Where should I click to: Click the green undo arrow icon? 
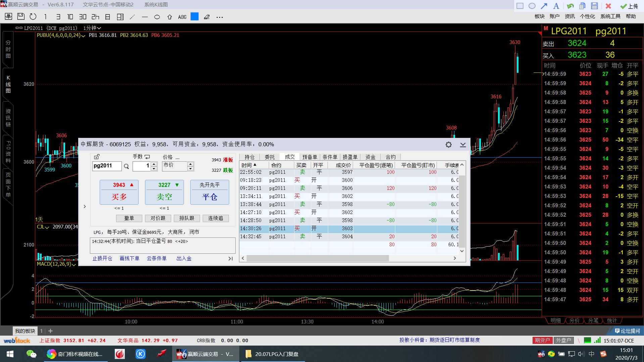click(x=570, y=6)
